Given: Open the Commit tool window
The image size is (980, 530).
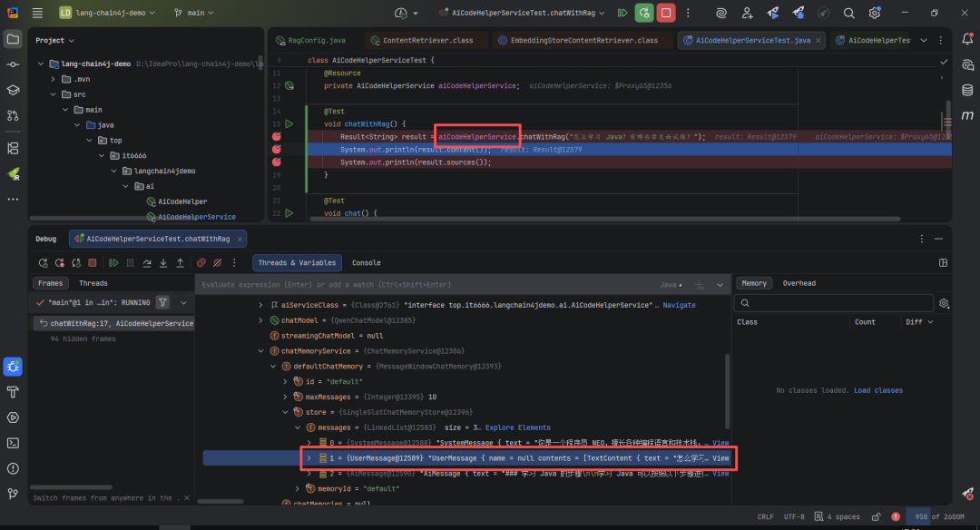Looking at the screenshot, I should pyautogui.click(x=13, y=64).
